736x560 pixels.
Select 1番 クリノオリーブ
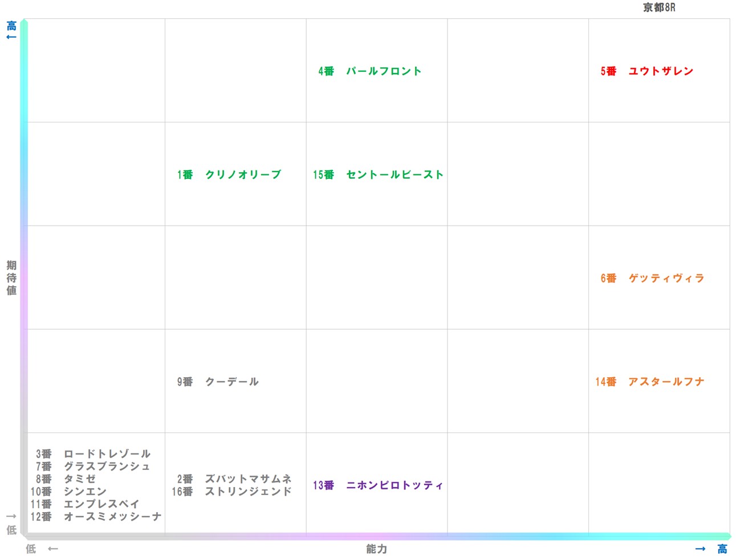tap(229, 174)
